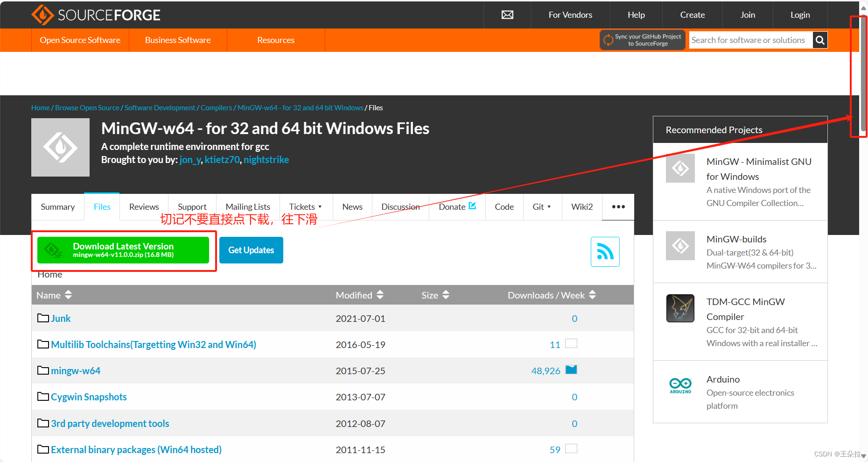Sort by Size column arrows
Viewport: 868px width, 462px height.
tap(446, 295)
